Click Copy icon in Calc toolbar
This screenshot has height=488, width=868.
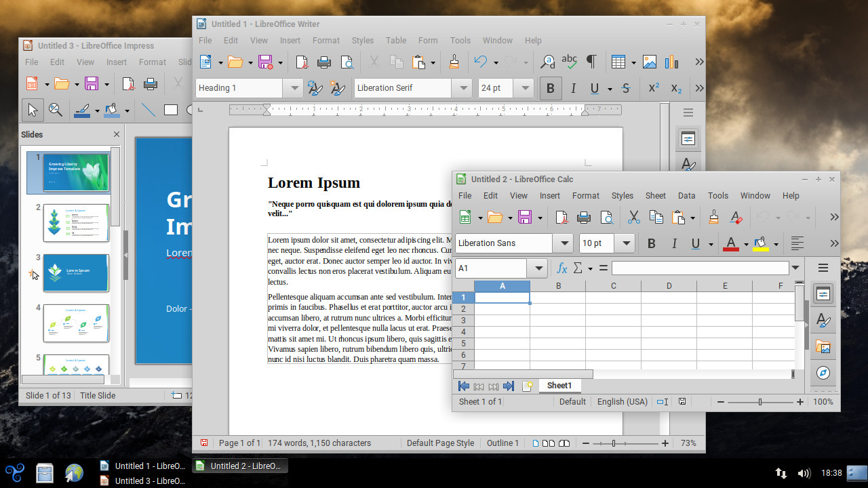(656, 217)
